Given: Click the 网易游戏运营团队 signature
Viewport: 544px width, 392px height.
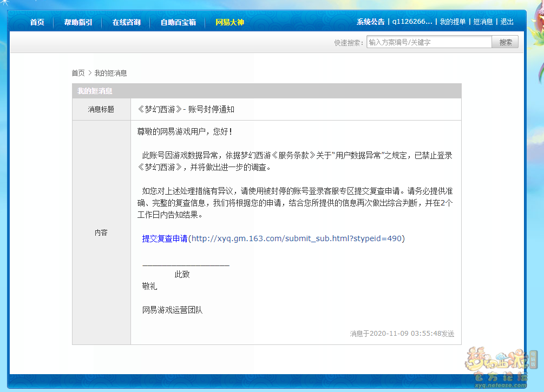Looking at the screenshot, I should (x=173, y=310).
